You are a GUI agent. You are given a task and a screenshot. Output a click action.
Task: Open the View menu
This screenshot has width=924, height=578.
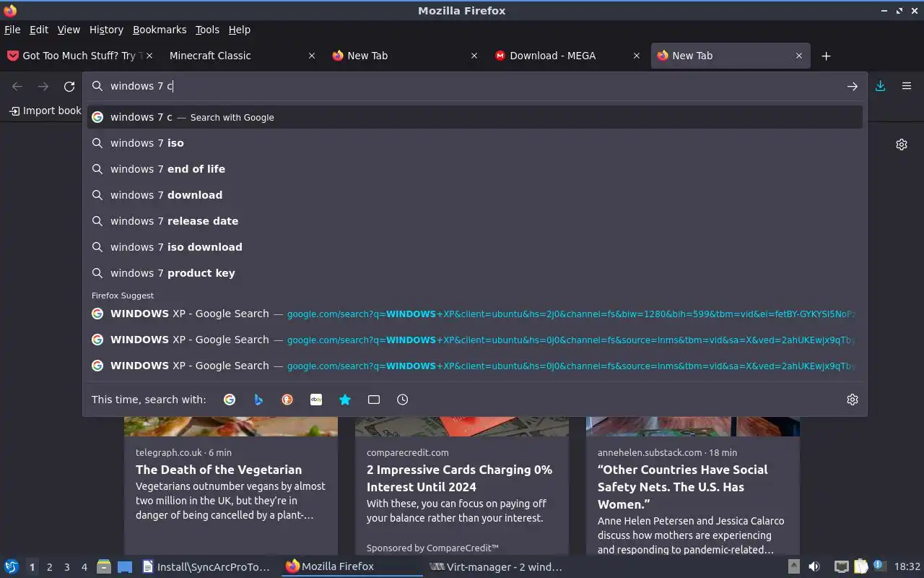point(69,30)
